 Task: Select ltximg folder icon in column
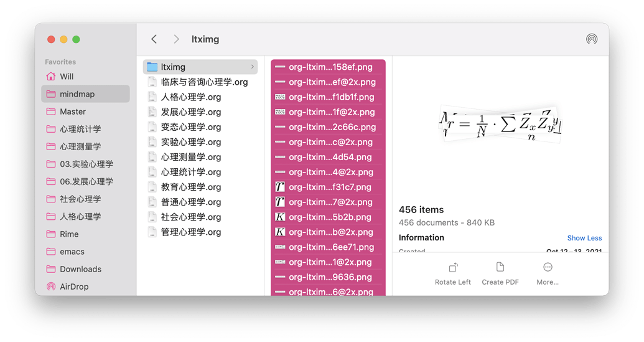152,67
